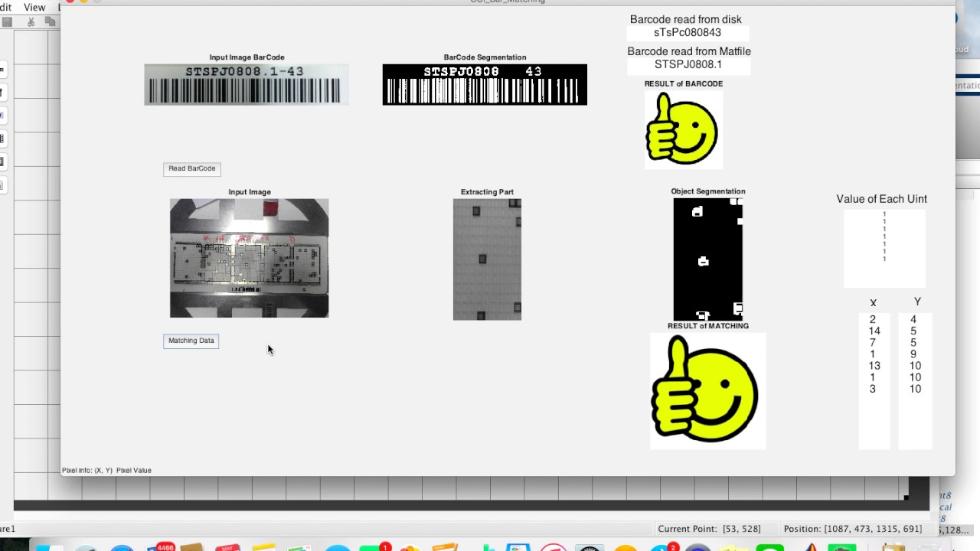Click the 'Input Image BarCode' title
The width and height of the screenshot is (980, 551).
tap(247, 57)
